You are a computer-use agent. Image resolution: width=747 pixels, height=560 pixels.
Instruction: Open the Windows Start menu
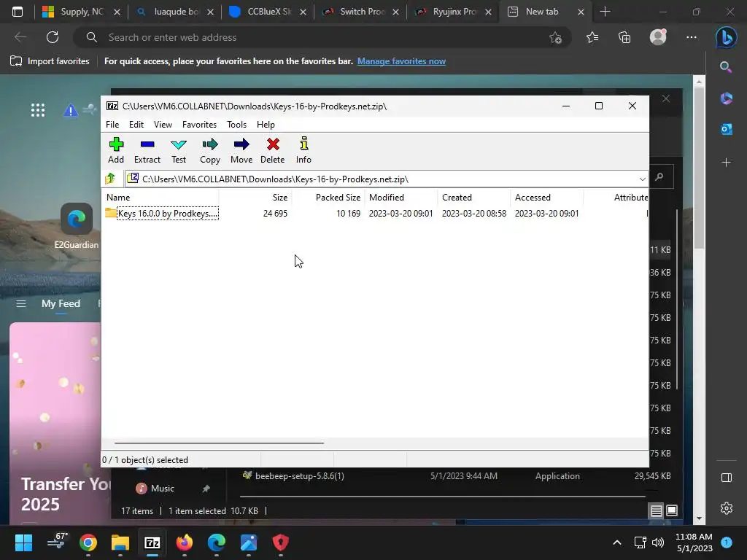pyautogui.click(x=23, y=542)
